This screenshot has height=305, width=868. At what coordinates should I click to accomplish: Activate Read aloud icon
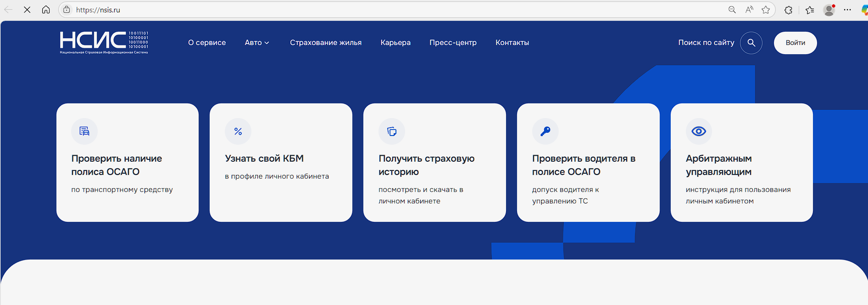tap(749, 10)
